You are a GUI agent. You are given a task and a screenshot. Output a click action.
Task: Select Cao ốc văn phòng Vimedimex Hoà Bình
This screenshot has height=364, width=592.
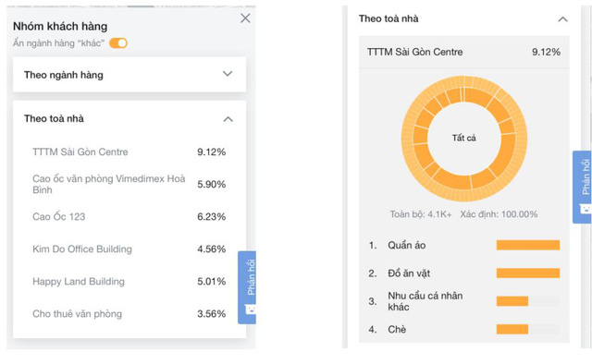tap(129, 184)
